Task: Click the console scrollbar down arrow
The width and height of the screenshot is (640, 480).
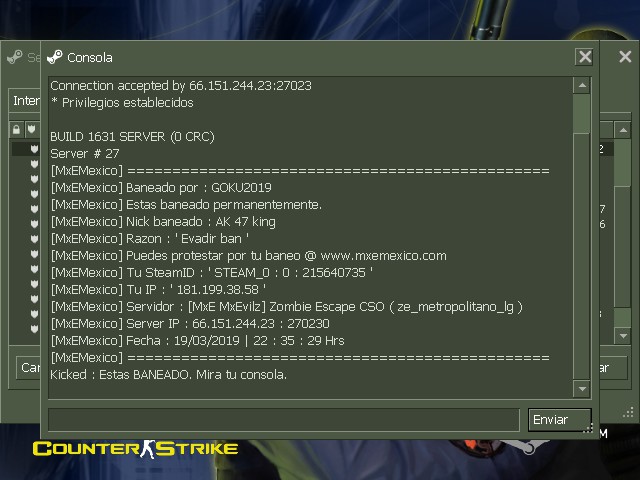Action: (582, 389)
